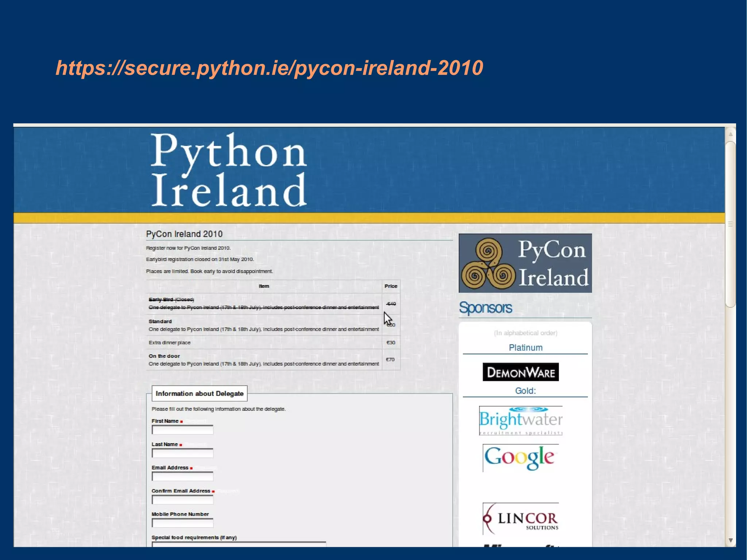
Task: Open the Brightwater sponsor logo
Action: [x=520, y=420]
